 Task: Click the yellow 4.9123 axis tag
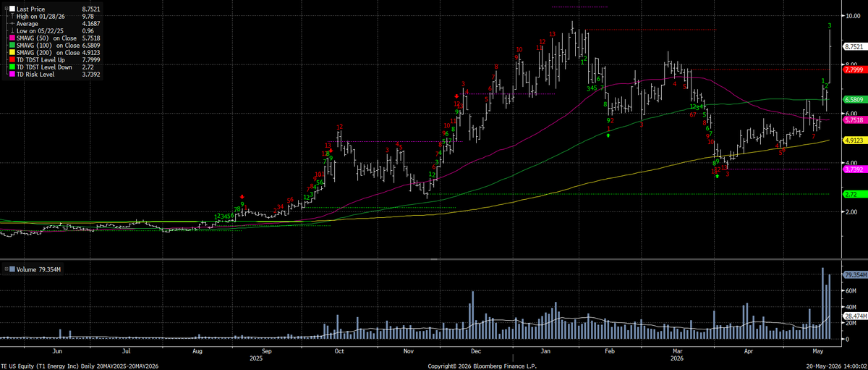854,140
